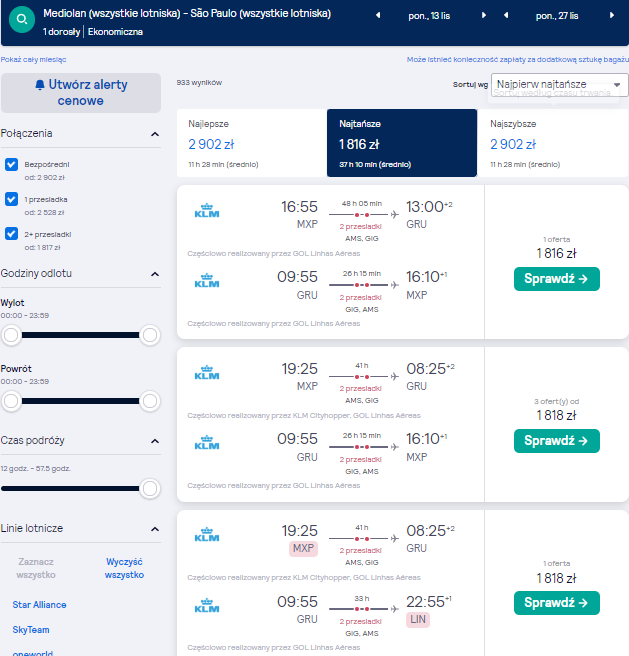Click Sprawdź for the 1 816 zł offer
This screenshot has width=629, height=656.
pos(557,279)
